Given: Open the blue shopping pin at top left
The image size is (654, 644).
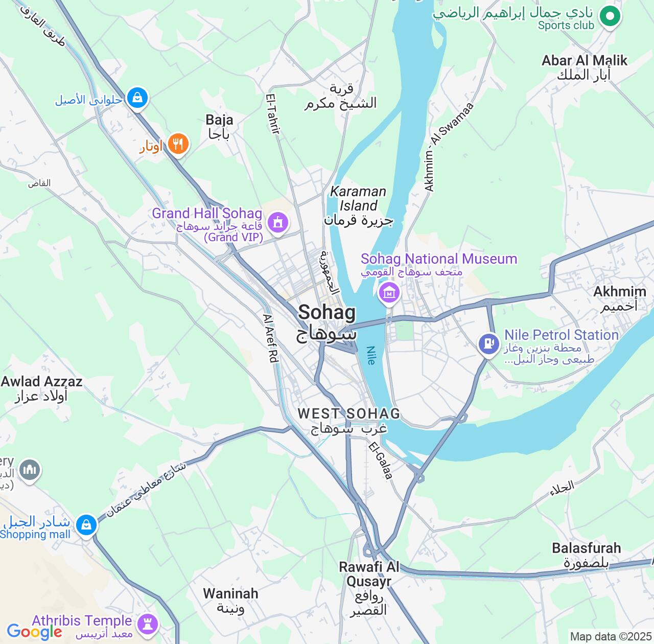Looking at the screenshot, I should click(x=137, y=97).
